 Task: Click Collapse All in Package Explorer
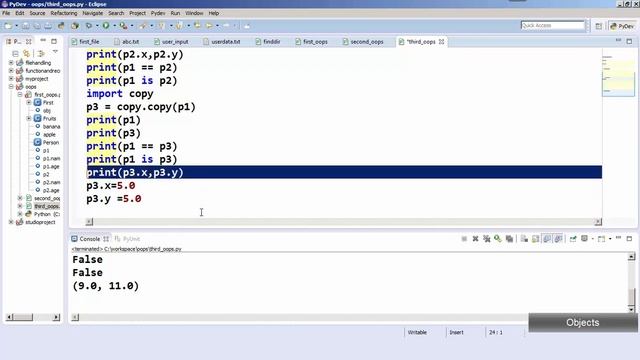pyautogui.click(x=15, y=53)
